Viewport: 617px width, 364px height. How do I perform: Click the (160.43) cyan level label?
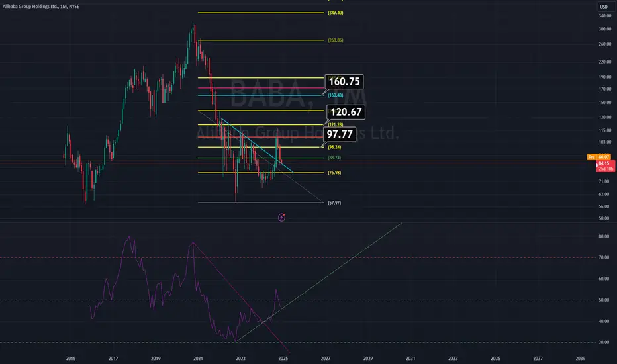(x=335, y=95)
